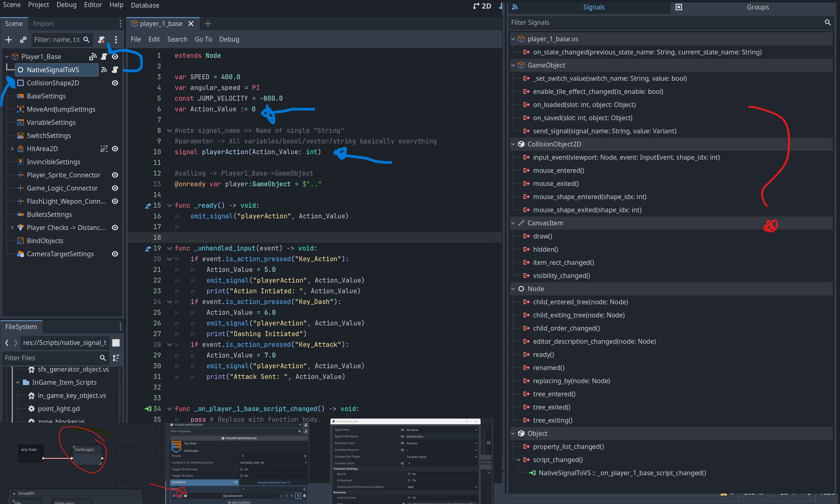Image resolution: width=840 pixels, height=504 pixels.
Task: Collapse the CanvasItem signals section
Action: [513, 223]
